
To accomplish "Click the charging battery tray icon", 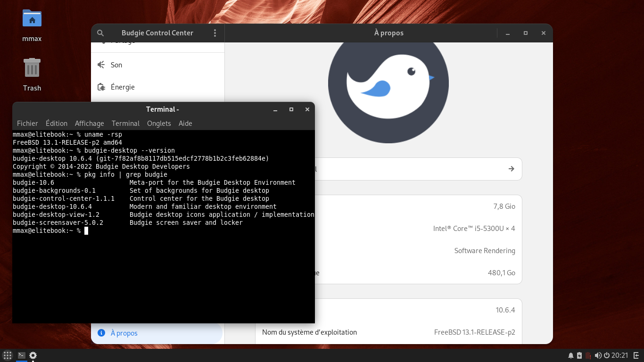I will point(579,355).
